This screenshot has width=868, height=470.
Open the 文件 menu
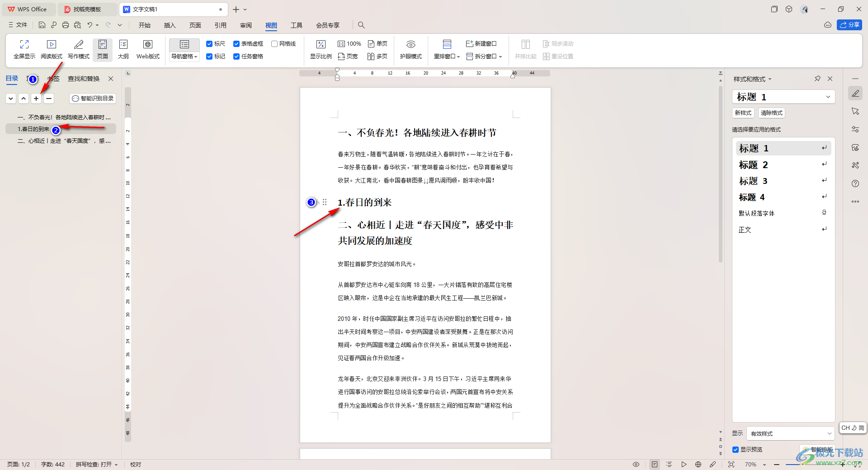click(18, 25)
